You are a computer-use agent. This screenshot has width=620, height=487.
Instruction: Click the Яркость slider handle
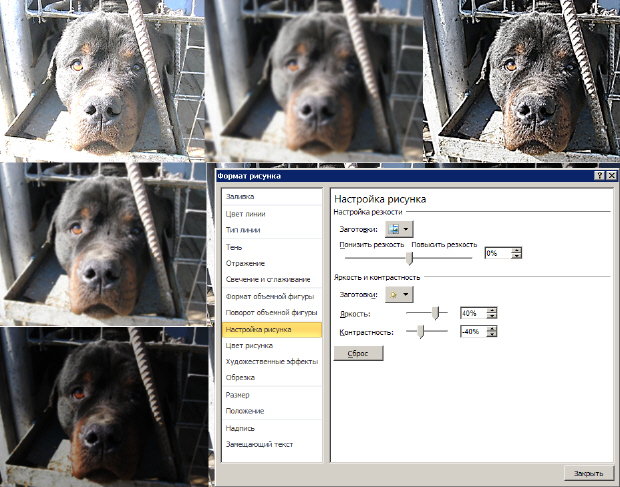tap(435, 313)
